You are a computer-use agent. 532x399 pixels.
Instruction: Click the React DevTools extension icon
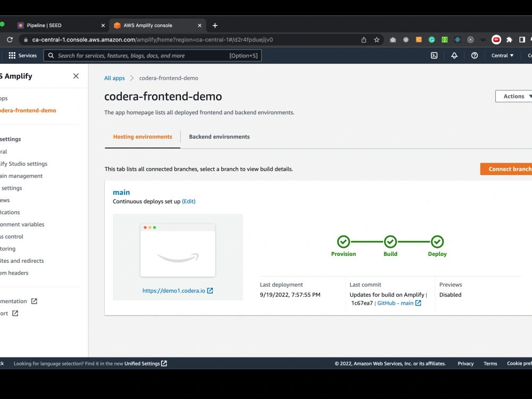click(458, 40)
